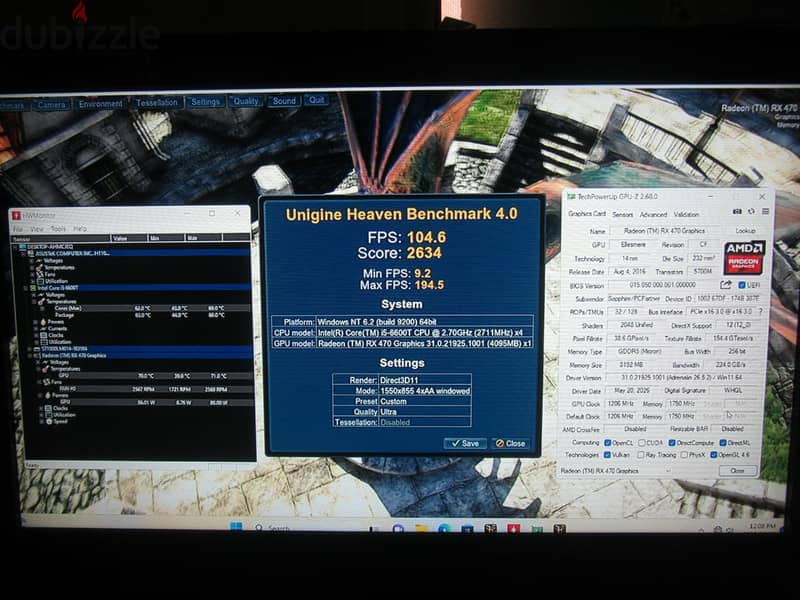Collapse Fans under Radeon RX 470 node
The height and width of the screenshot is (600, 800).
tap(39, 382)
